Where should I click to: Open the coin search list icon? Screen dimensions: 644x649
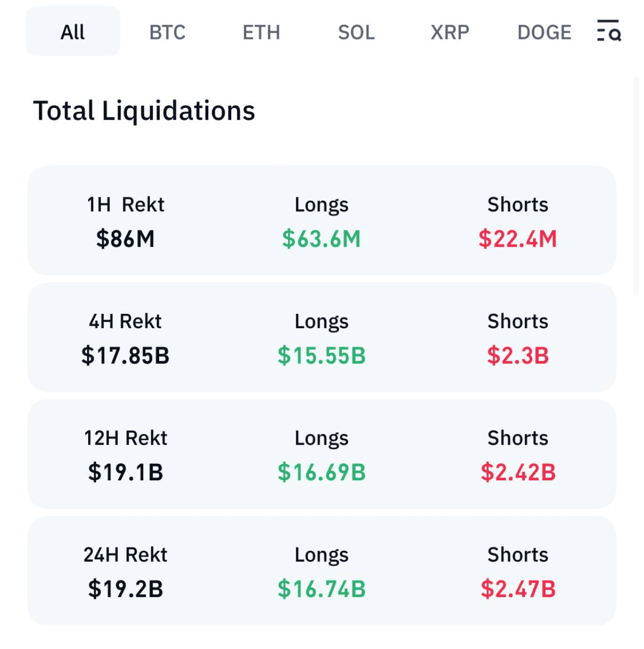point(609,31)
